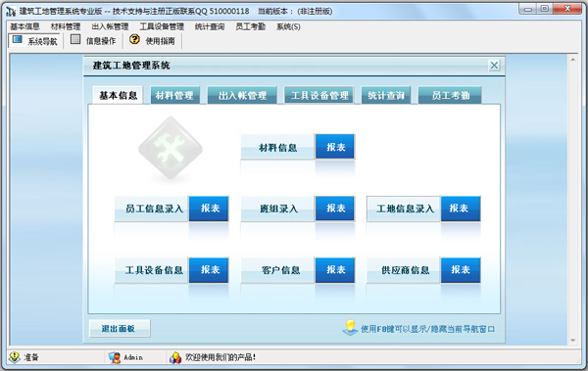This screenshot has height=371, width=588.
Task: Open the 员工信息录入 button
Action: point(151,209)
